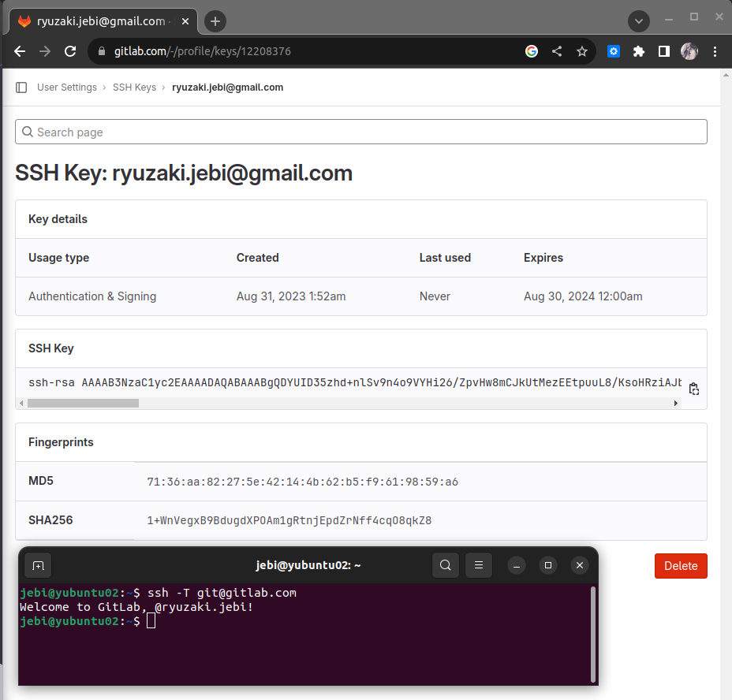Open new terminal tab icon
Image resolution: width=732 pixels, height=700 pixels.
coord(38,566)
